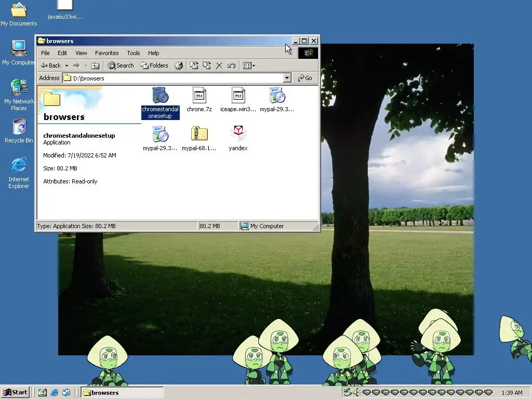532x399 pixels.
Task: Select the first-row mypal-29.3... installer
Action: 277,100
